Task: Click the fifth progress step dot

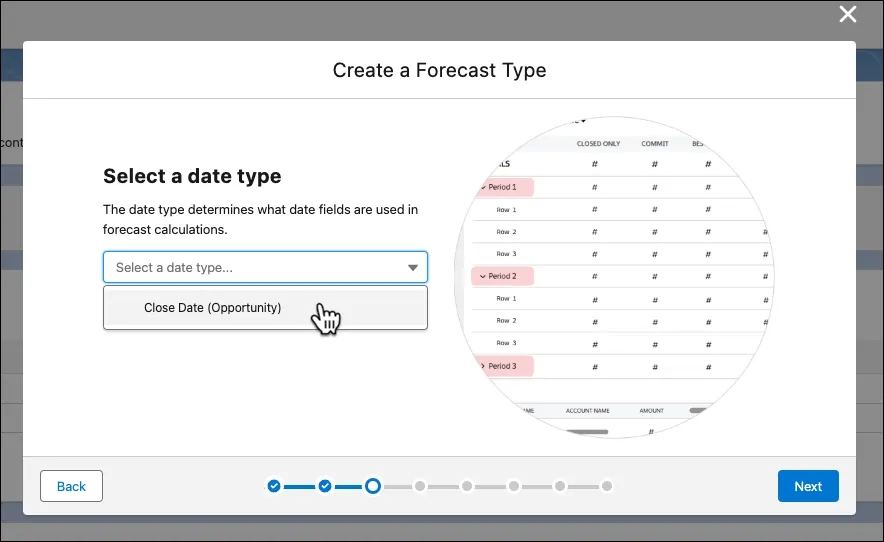Action: pyautogui.click(x=467, y=486)
